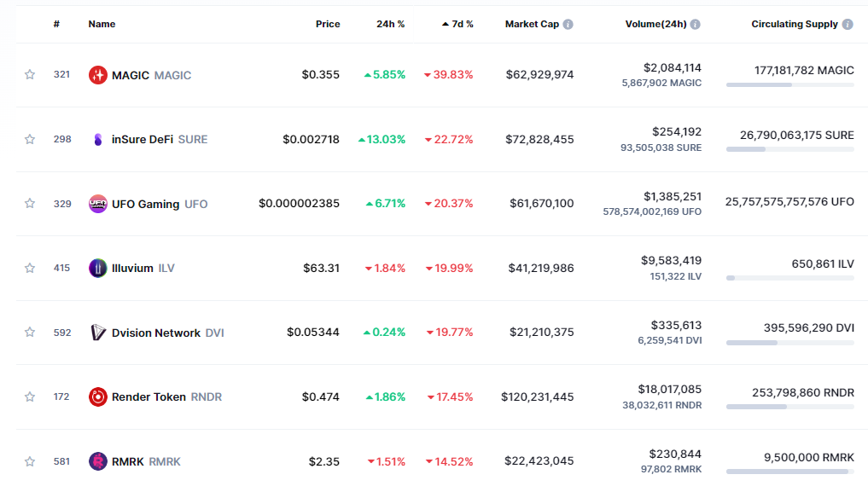The width and height of the screenshot is (868, 492).
Task: Sort by the # rank header
Action: pyautogui.click(x=56, y=25)
